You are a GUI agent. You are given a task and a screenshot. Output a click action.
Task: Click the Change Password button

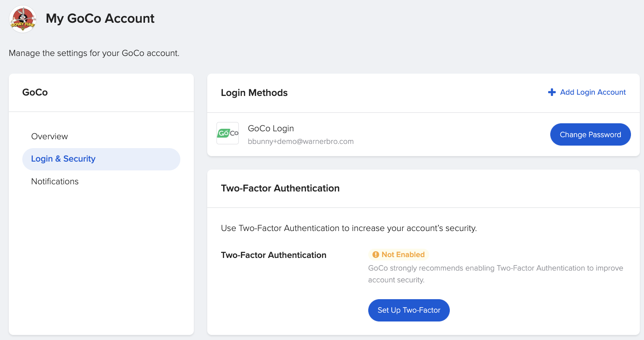pyautogui.click(x=590, y=134)
